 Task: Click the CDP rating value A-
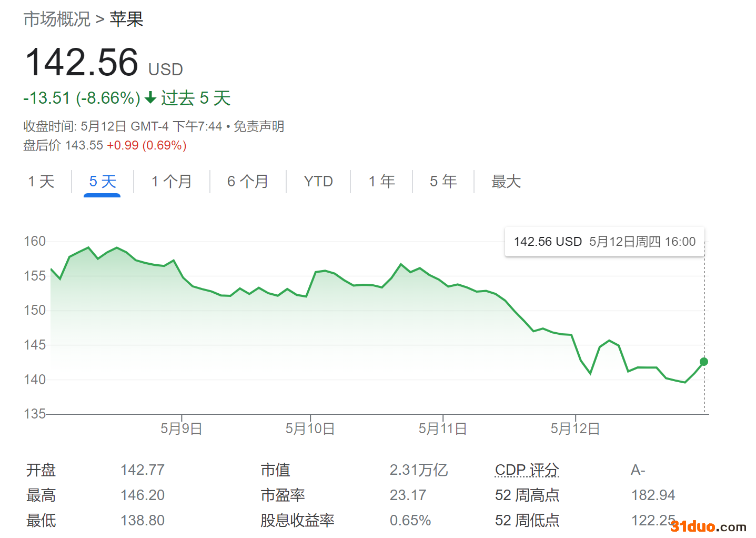coord(638,470)
